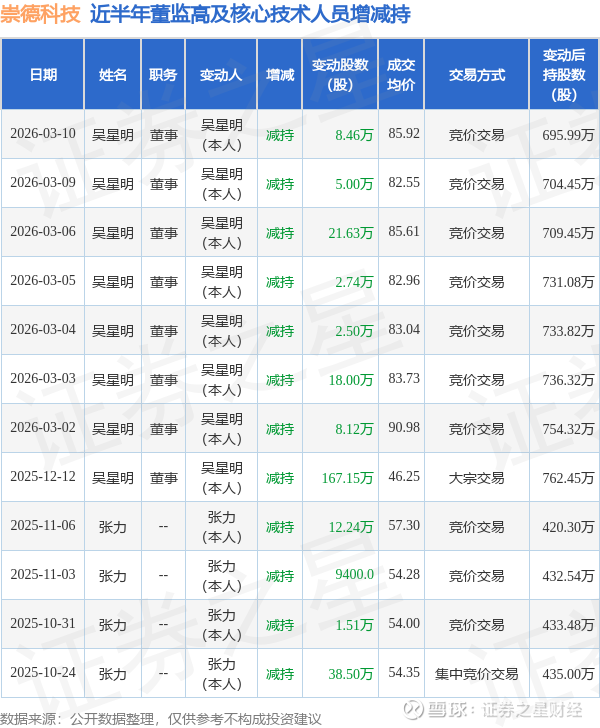Click the holdings value 709.45万
This screenshot has width=600, height=728.
[x=568, y=233]
